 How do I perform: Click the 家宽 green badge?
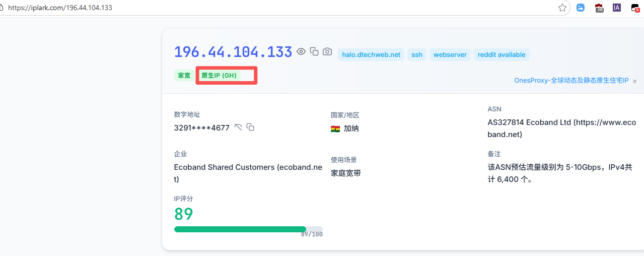pyautogui.click(x=184, y=76)
